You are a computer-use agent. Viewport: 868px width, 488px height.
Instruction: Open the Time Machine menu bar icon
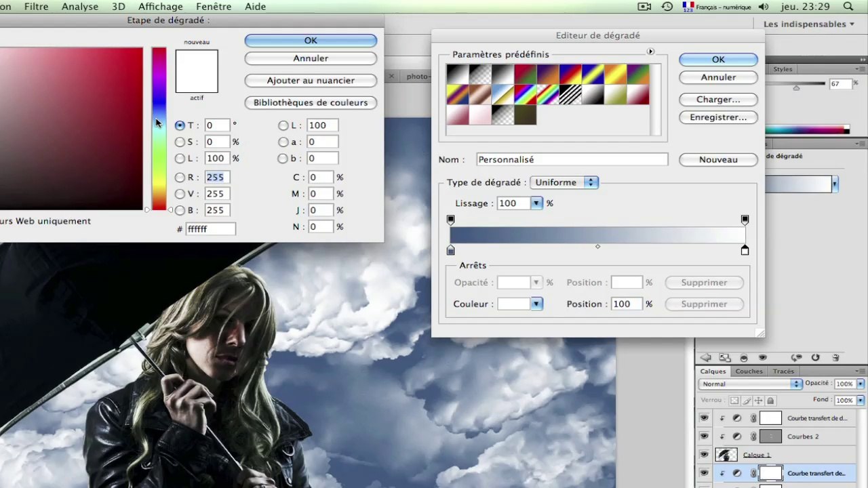pos(667,7)
